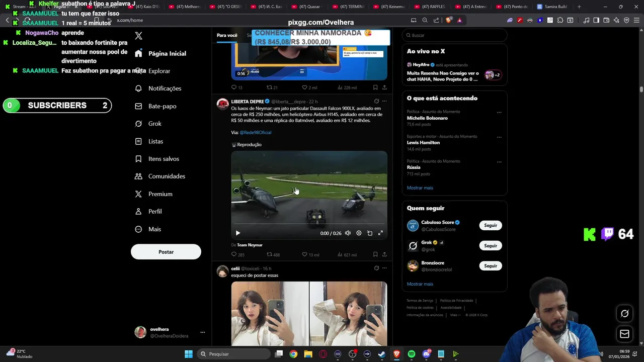The width and height of the screenshot is (644, 362).
Task: Like the LIBERTA DEPRE post
Action: [310, 255]
